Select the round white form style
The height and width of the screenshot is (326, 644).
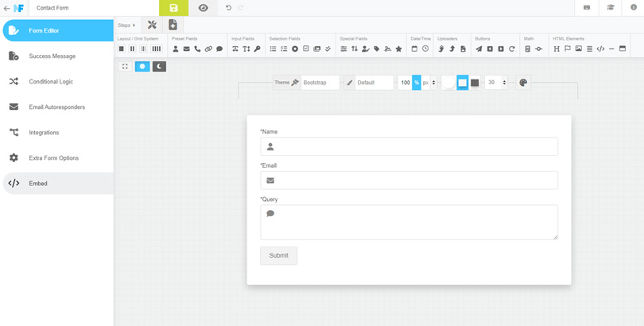tap(448, 83)
